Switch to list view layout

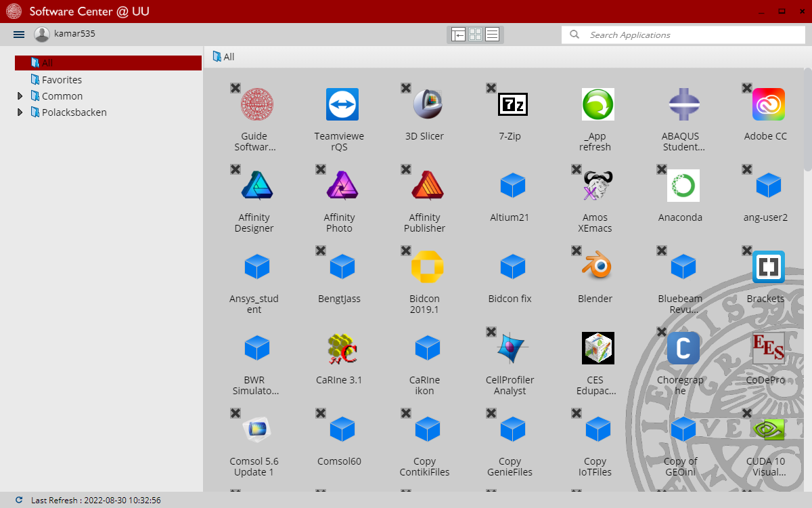pos(492,35)
